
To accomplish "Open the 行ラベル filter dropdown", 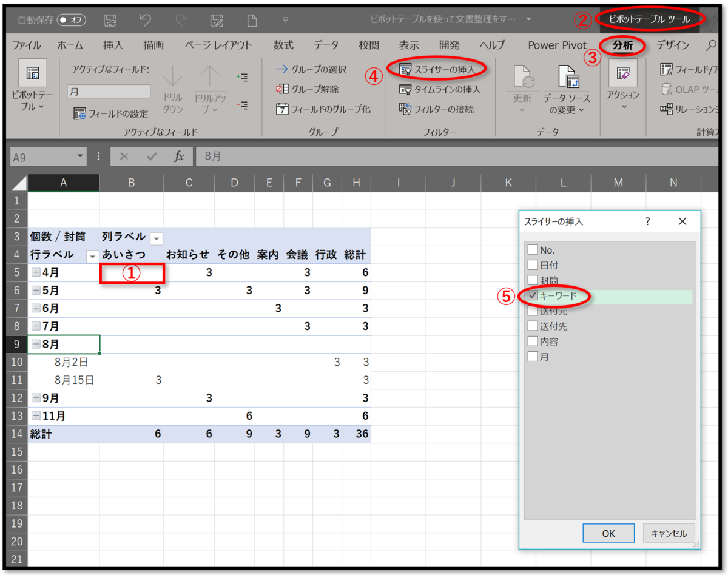I will 92,256.
